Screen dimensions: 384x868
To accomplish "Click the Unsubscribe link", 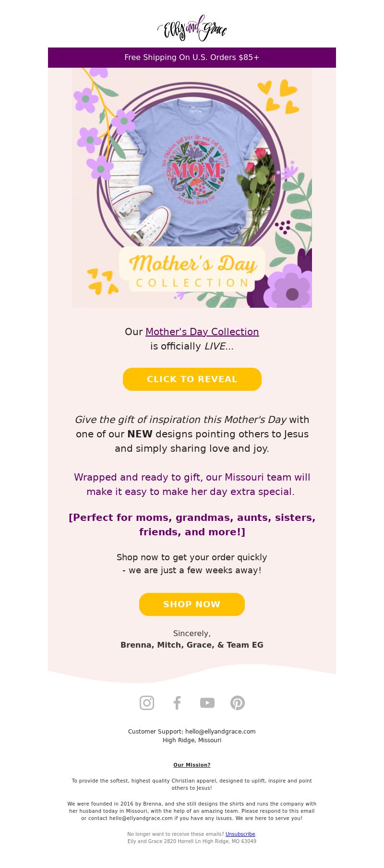I will [x=240, y=834].
